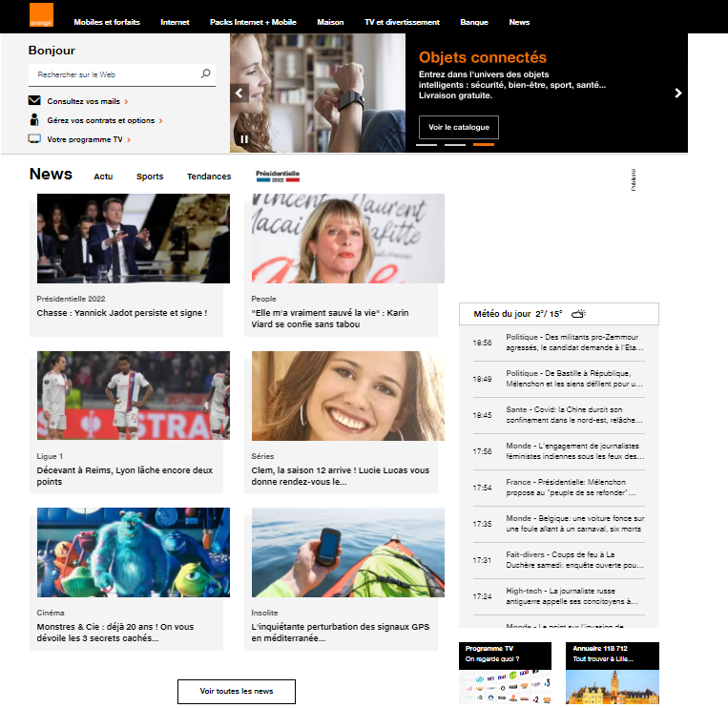Open the Présidentielle 2022 tab logo
The image size is (728, 708).
[x=278, y=176]
